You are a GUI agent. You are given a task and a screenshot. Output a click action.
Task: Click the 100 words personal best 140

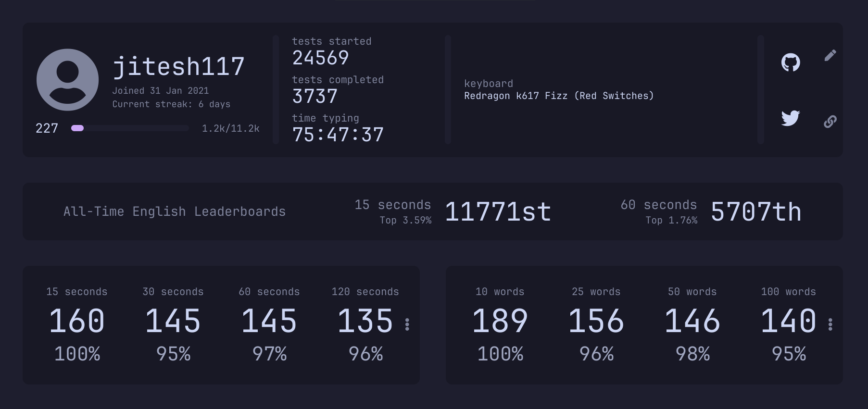tap(789, 321)
